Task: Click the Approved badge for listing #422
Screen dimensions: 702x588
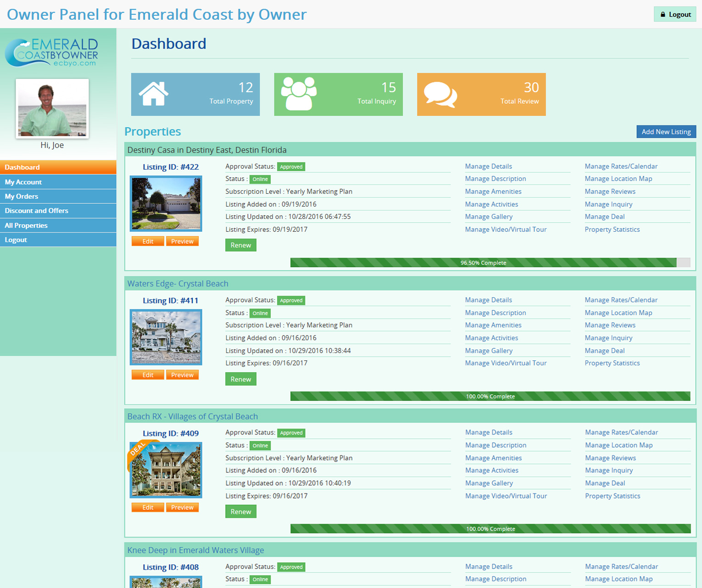Action: tap(291, 167)
